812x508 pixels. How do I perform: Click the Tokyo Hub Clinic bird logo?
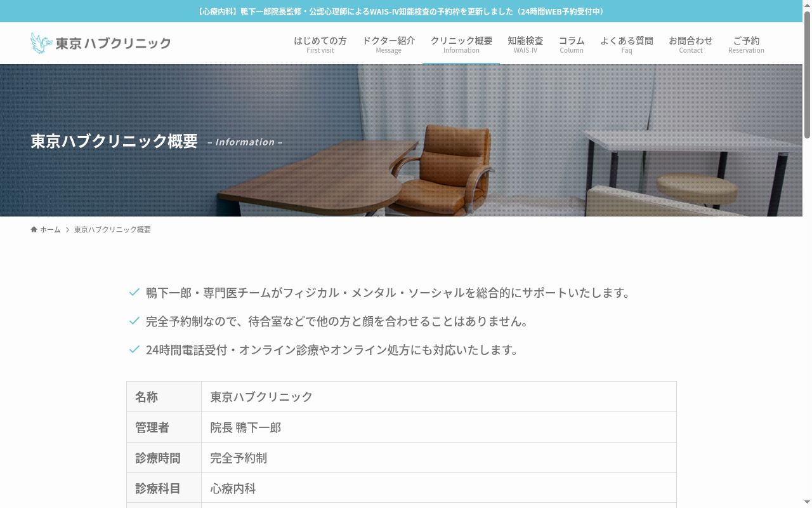pos(100,43)
